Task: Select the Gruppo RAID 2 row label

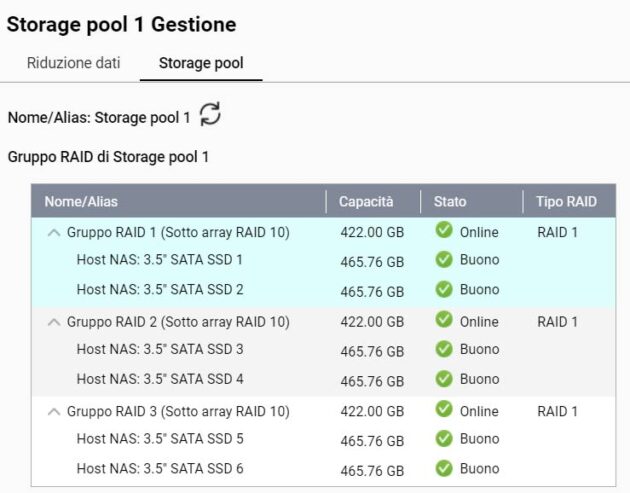Action: coord(177,322)
